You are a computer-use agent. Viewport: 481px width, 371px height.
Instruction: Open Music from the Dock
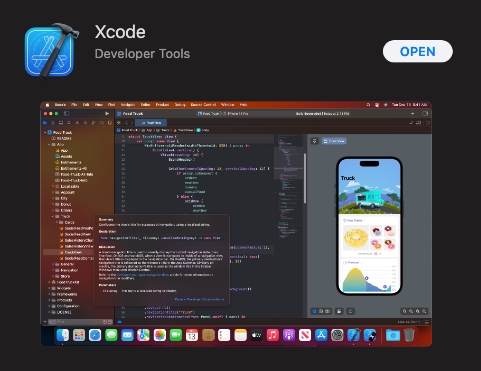[x=273, y=335]
